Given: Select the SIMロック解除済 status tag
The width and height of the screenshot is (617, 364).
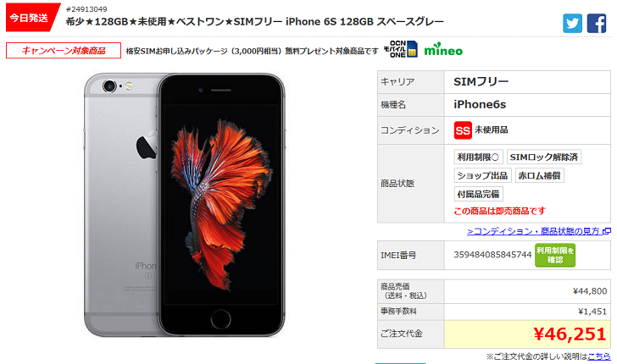Looking at the screenshot, I should point(544,157).
